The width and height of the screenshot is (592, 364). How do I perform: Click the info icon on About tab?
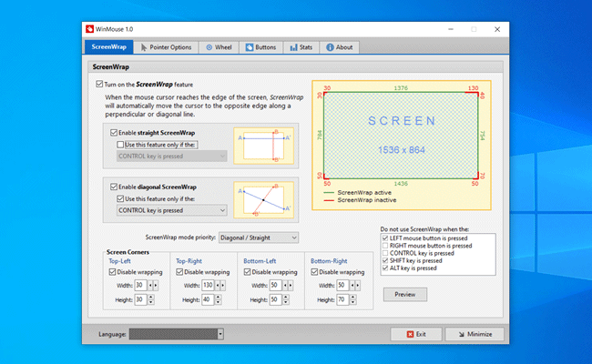(330, 47)
